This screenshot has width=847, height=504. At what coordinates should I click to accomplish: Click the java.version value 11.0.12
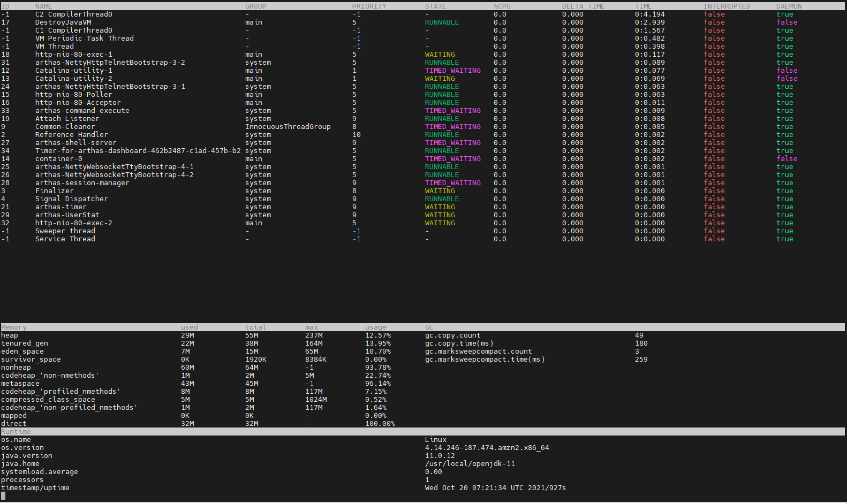click(440, 456)
